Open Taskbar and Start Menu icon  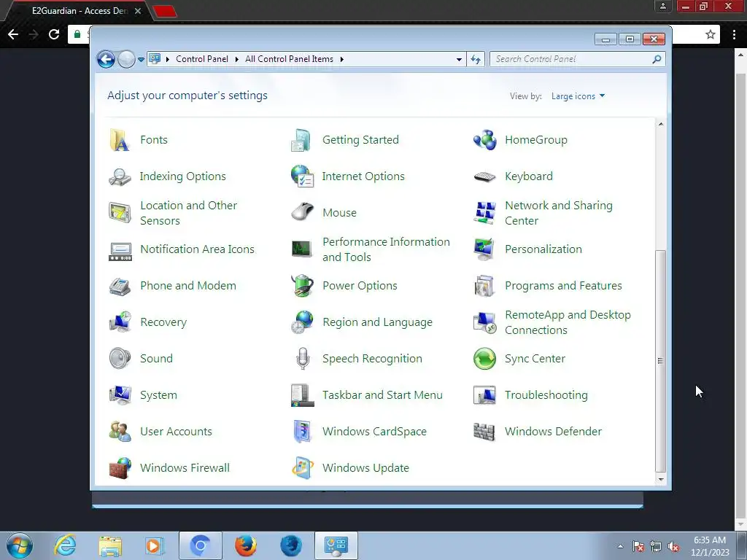coord(302,394)
